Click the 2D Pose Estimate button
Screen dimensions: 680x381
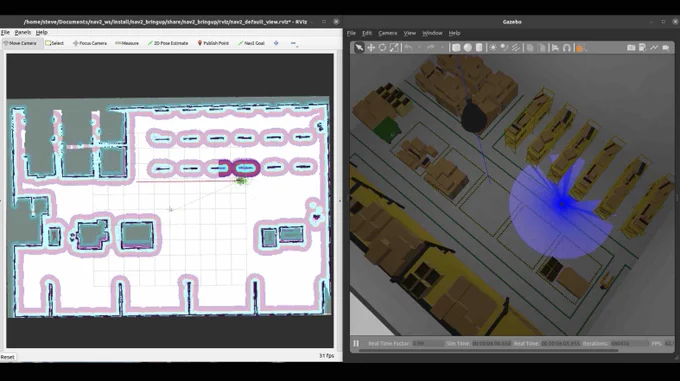coord(168,43)
